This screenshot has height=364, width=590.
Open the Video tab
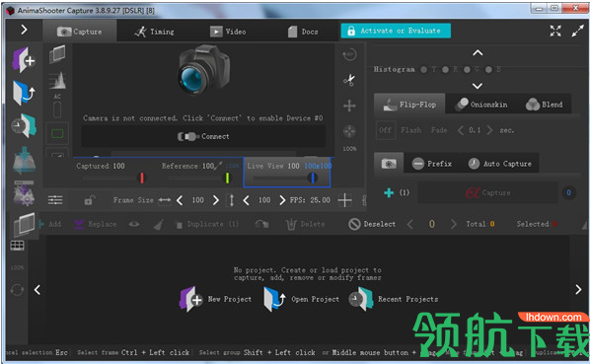228,32
